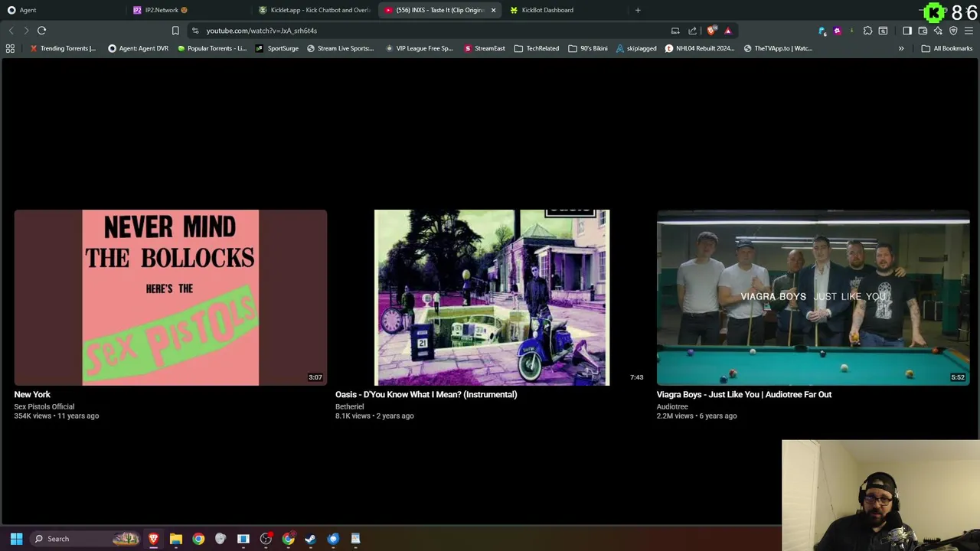Screen dimensions: 980x551
Task: Toggle the browser sidebar panel
Action: [907, 31]
